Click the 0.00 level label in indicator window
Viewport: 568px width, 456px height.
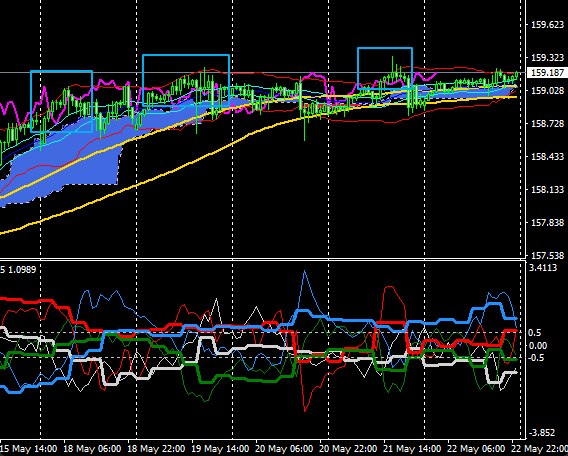point(538,346)
